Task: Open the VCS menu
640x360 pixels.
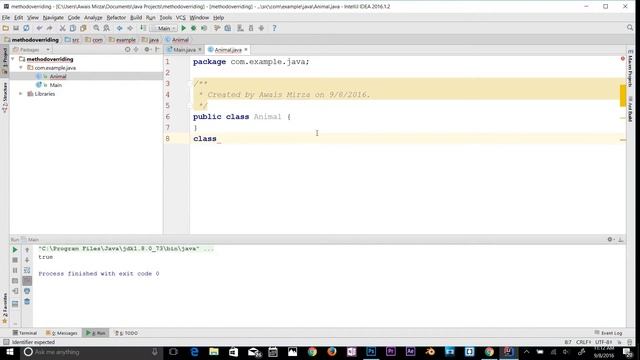Action: 180,18
